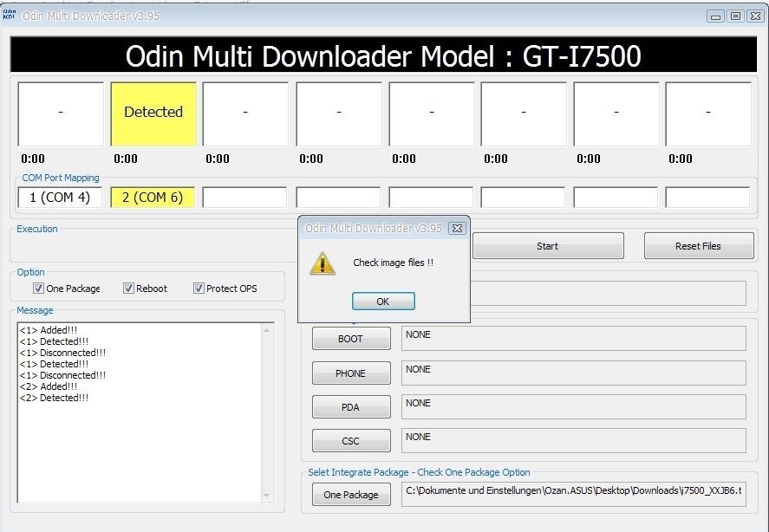Click the '<2> Added!!!' message line
Image resolution: width=769 pixels, height=532 pixels.
click(x=48, y=386)
